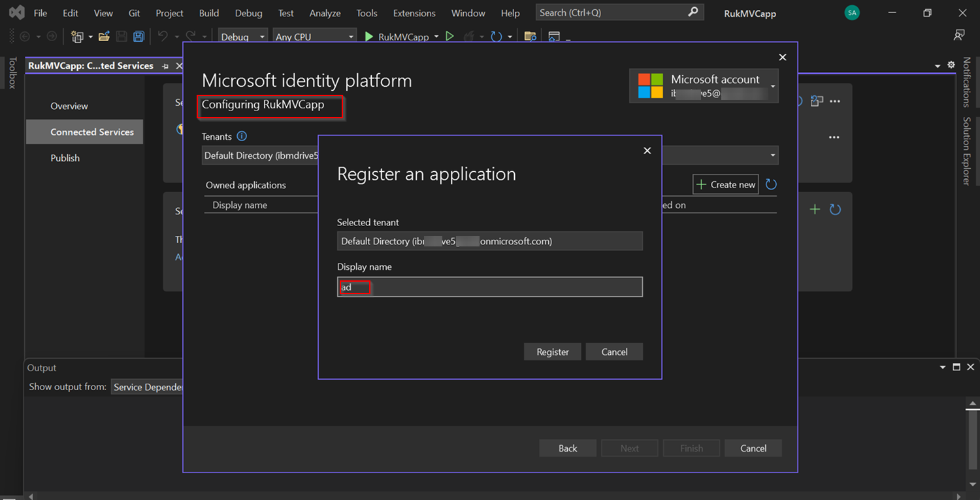This screenshot has width=980, height=500.
Task: Click the Back button
Action: click(x=568, y=448)
